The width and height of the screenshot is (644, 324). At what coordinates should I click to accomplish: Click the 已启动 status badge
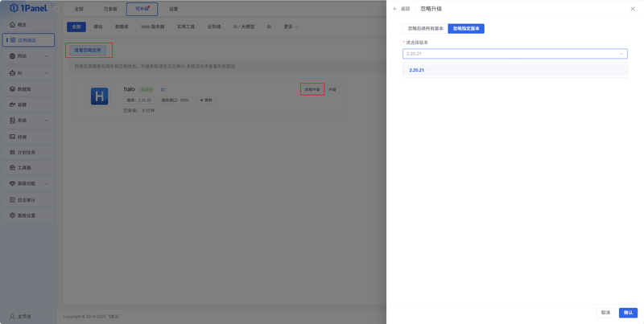pyautogui.click(x=147, y=89)
